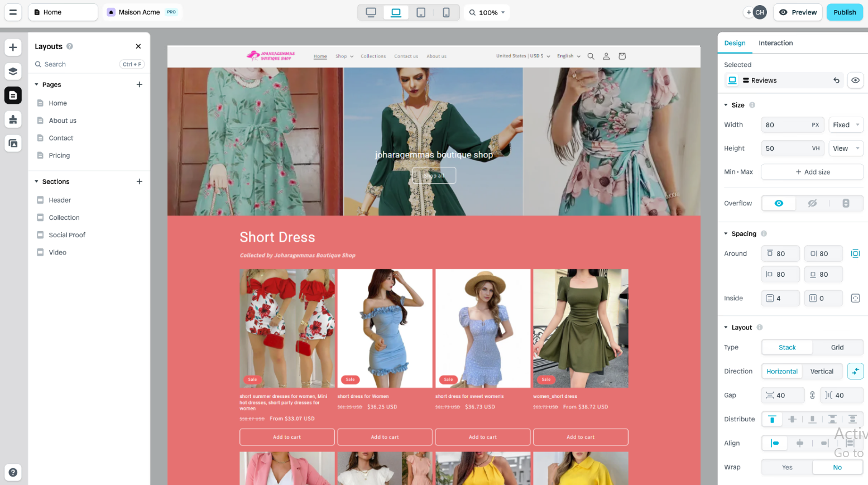
Task: Open the Width Fixed dropdown
Action: pyautogui.click(x=846, y=125)
